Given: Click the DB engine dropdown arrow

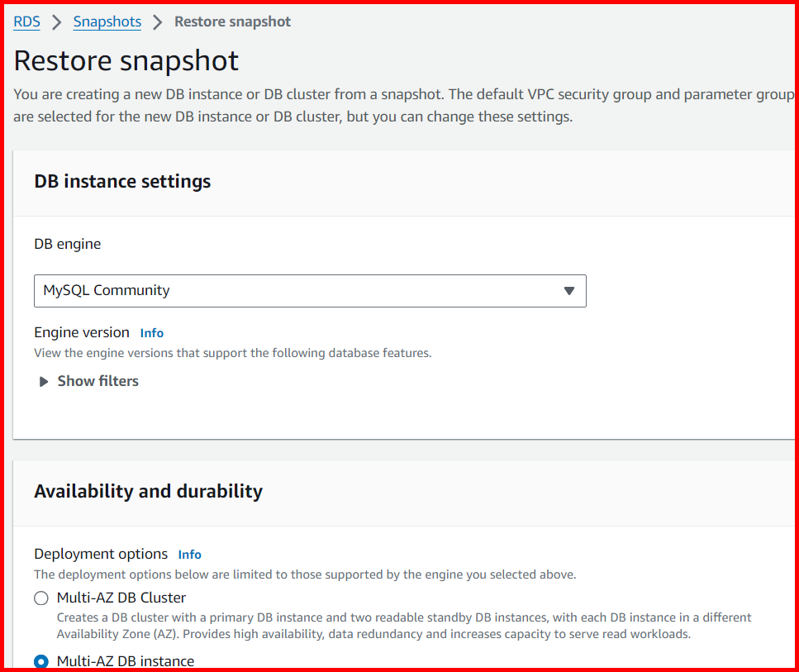Looking at the screenshot, I should click(568, 291).
